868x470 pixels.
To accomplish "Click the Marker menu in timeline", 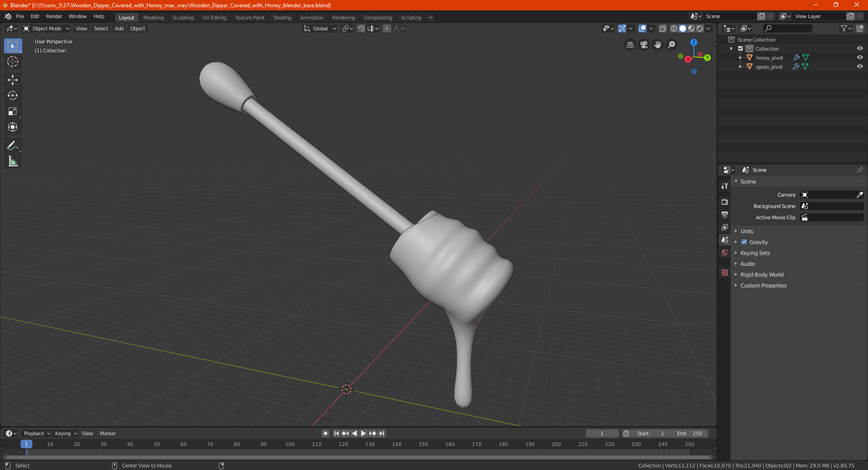I will coord(108,433).
